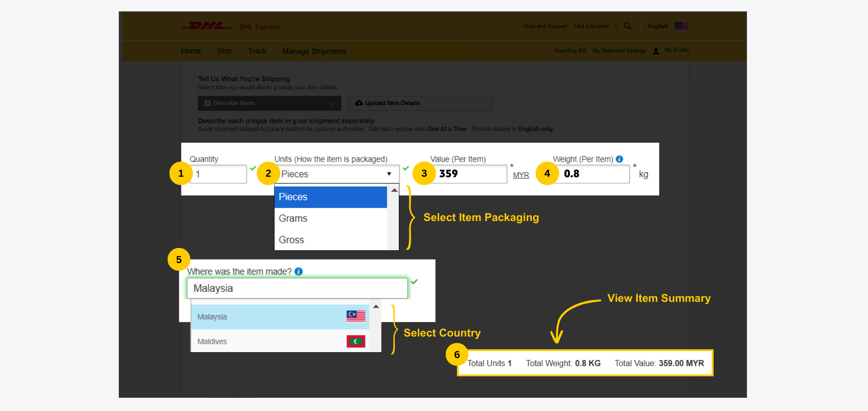Click the Weight (Per Item) info icon
The height and width of the screenshot is (411, 868).
point(619,159)
